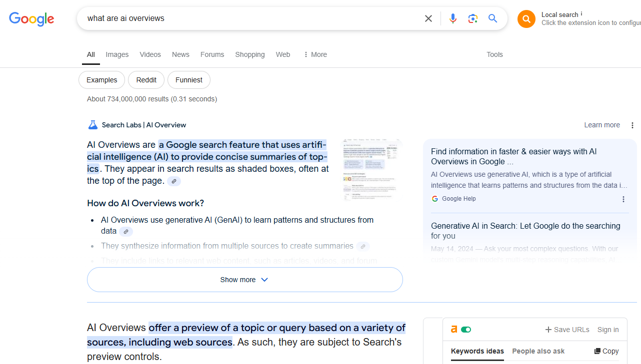This screenshot has height=364, width=641.
Task: Switch to People also ask tab
Action: 538,351
